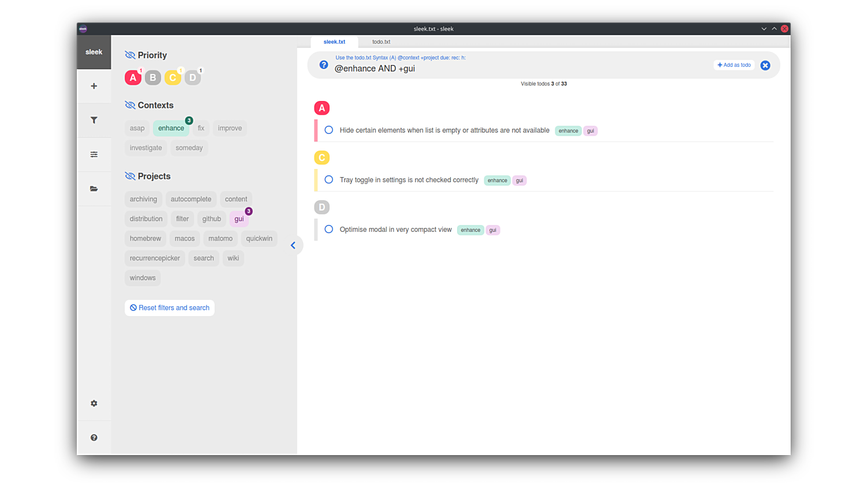Open settings gear icon
Screen dimensions: 868x488
[x=93, y=403]
